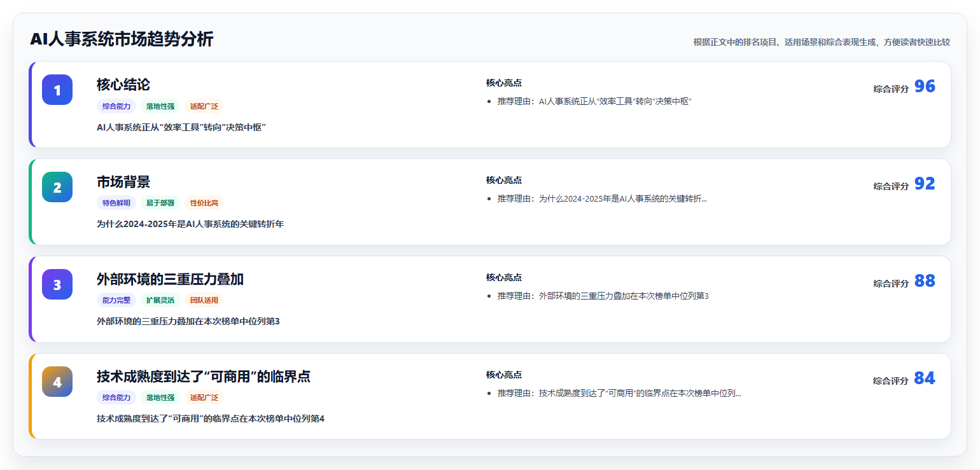980x470 pixels.
Task: Select the 外部环境的三重压力叠加 heading
Action: [170, 279]
